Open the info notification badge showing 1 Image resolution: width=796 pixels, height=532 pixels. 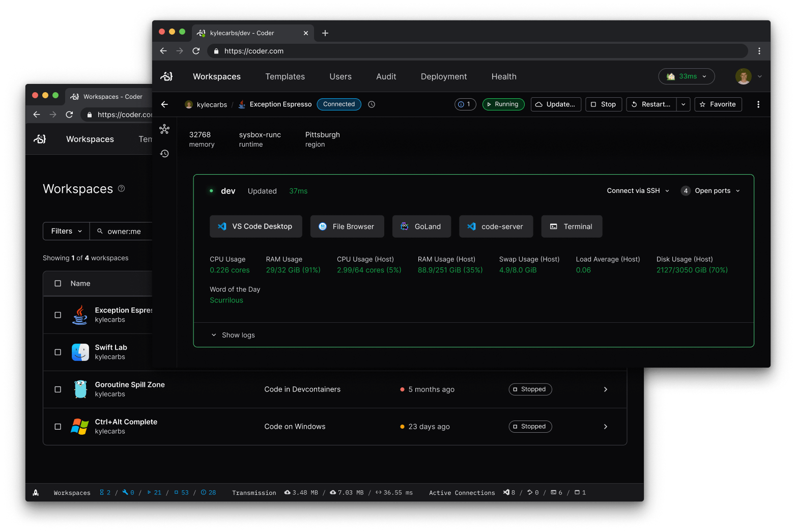(x=465, y=104)
